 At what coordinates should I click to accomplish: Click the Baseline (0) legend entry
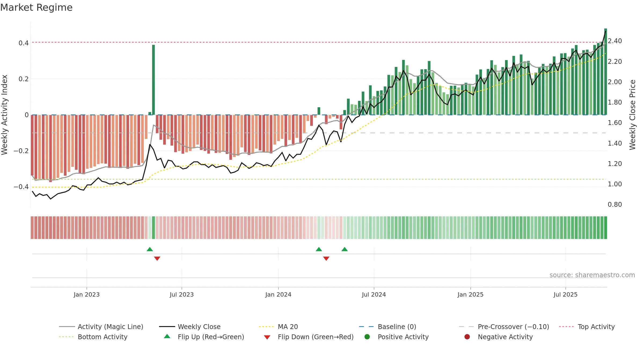point(387,327)
